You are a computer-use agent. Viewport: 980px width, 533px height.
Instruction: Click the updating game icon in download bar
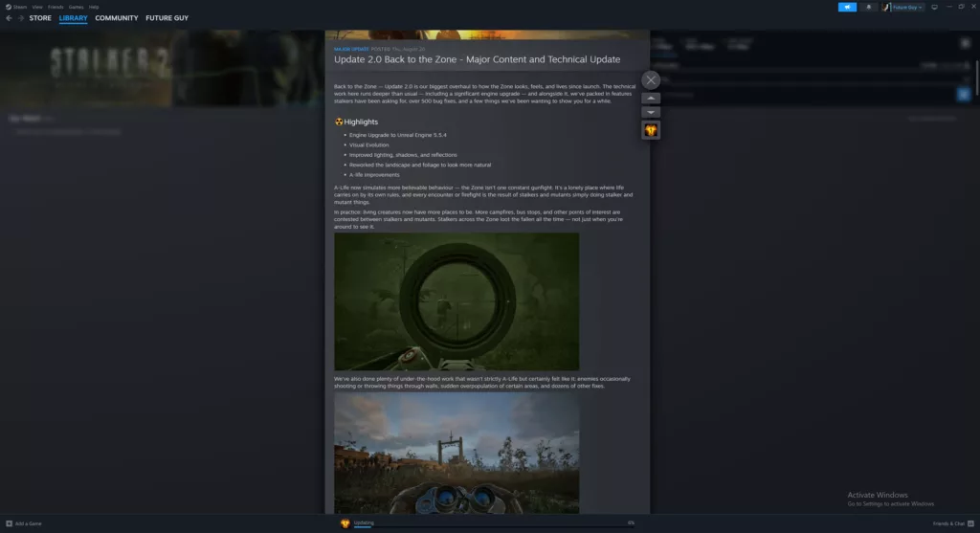click(x=345, y=523)
